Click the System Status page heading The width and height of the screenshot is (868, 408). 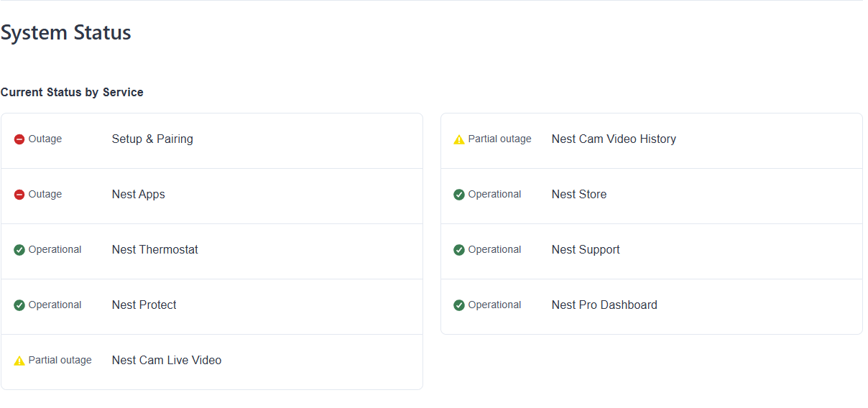pyautogui.click(x=66, y=33)
